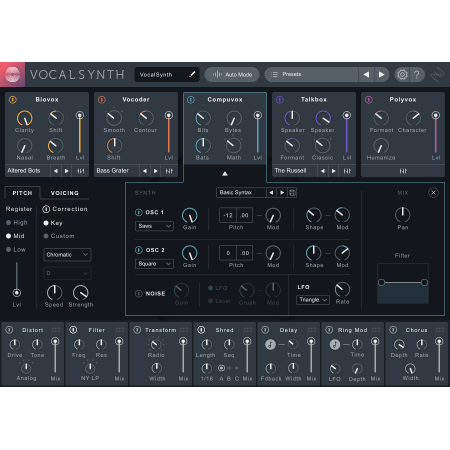Switch to the PITCH tab
Viewport: 450px width, 450px height.
[x=22, y=193]
